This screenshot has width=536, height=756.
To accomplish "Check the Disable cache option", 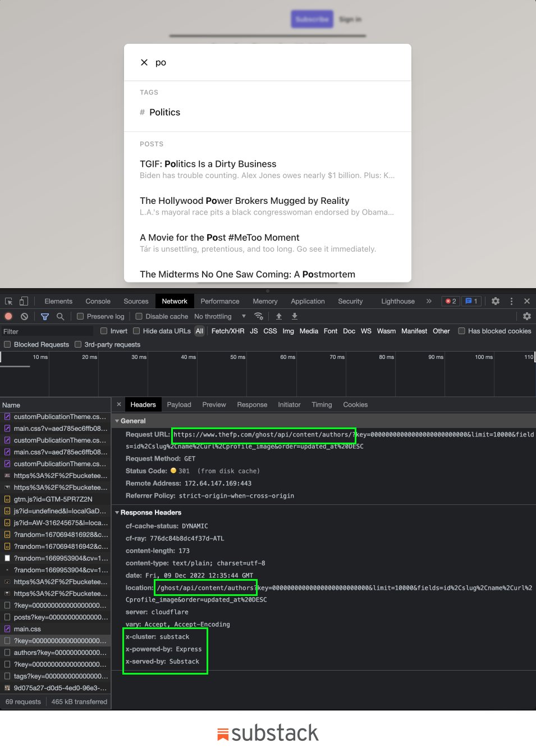I will [x=138, y=316].
